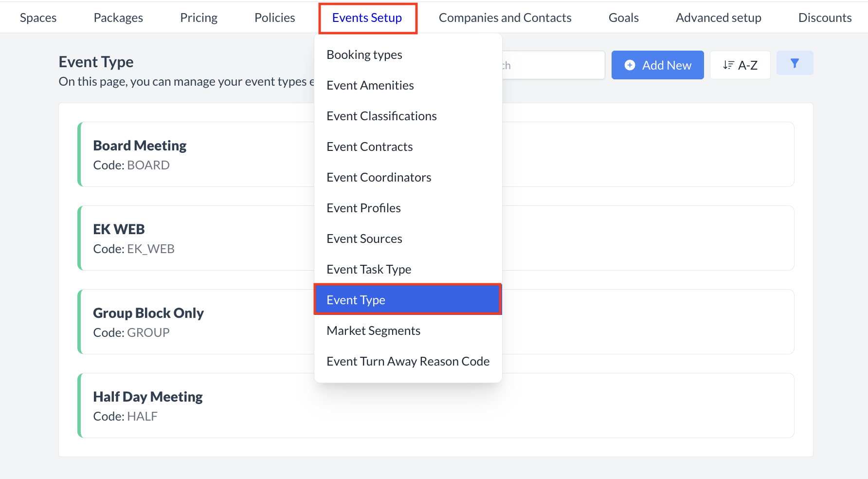The width and height of the screenshot is (868, 479).
Task: Select the Events Setup menu tab
Action: 367,17
